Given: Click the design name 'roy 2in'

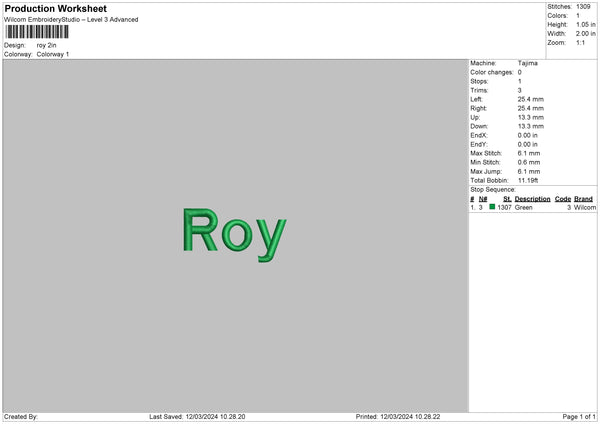Looking at the screenshot, I should [x=46, y=45].
